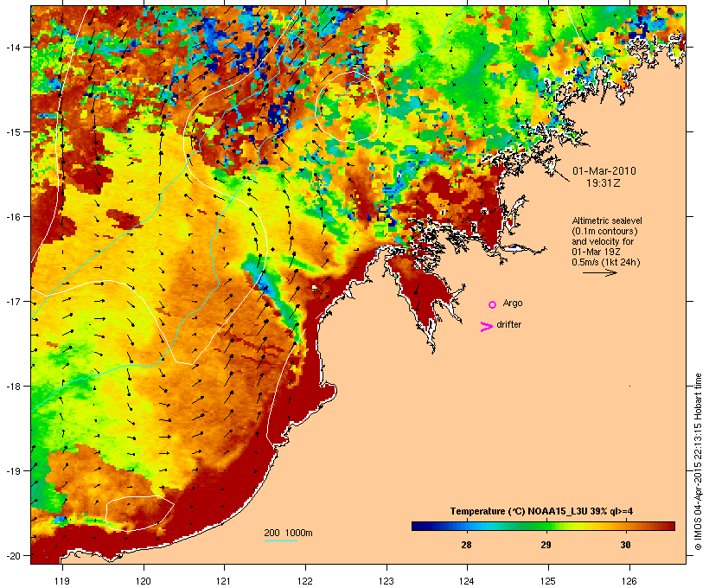Click the longitude label '125'
The image size is (709, 588).
coord(548,581)
